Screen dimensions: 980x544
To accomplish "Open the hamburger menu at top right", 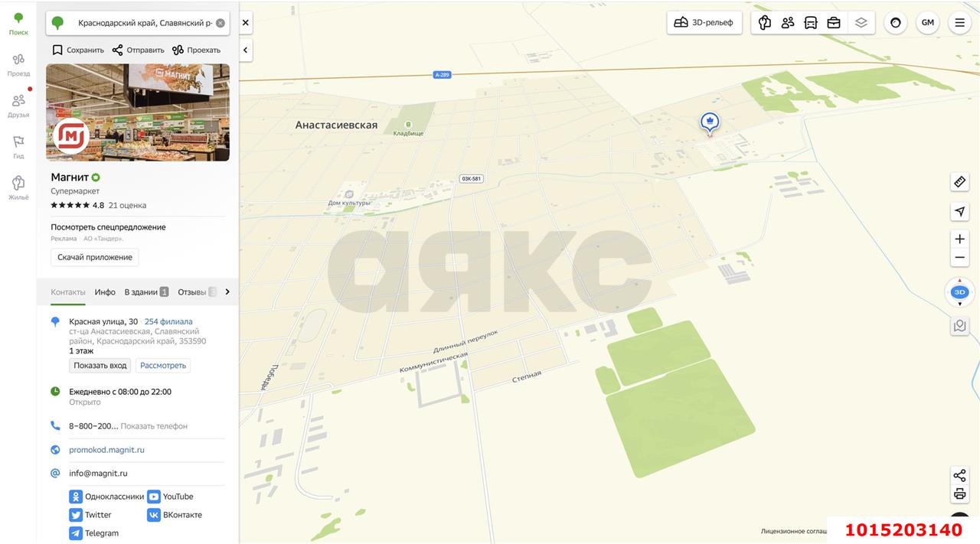I will pos(959,22).
